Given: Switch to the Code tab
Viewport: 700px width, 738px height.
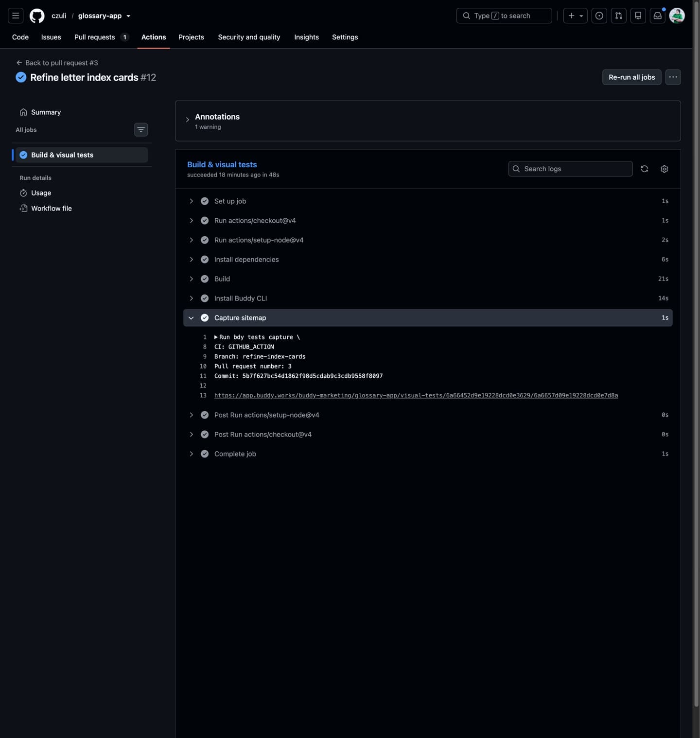Looking at the screenshot, I should pos(20,37).
